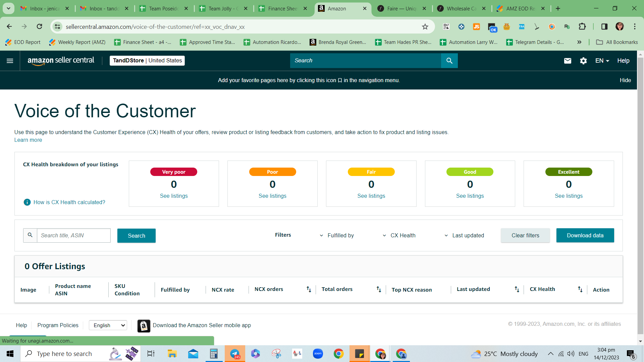Open the notification center icon
This screenshot has width=644, height=362.
[631, 354]
